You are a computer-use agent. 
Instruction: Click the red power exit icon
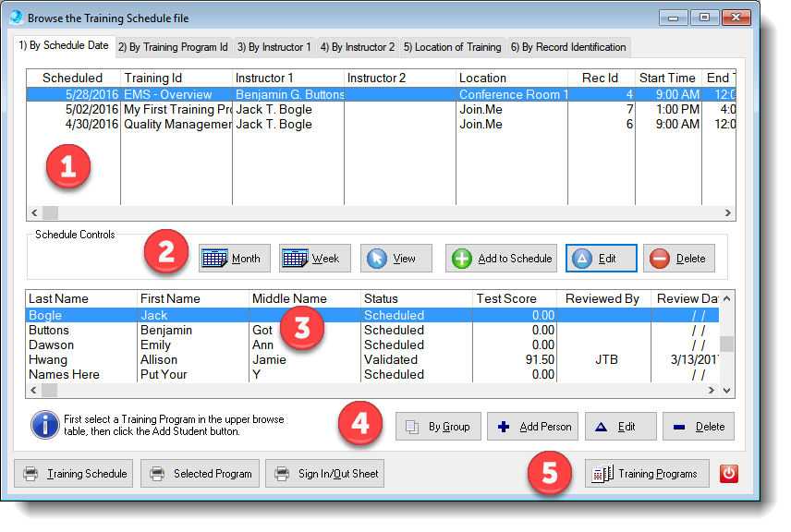729,474
